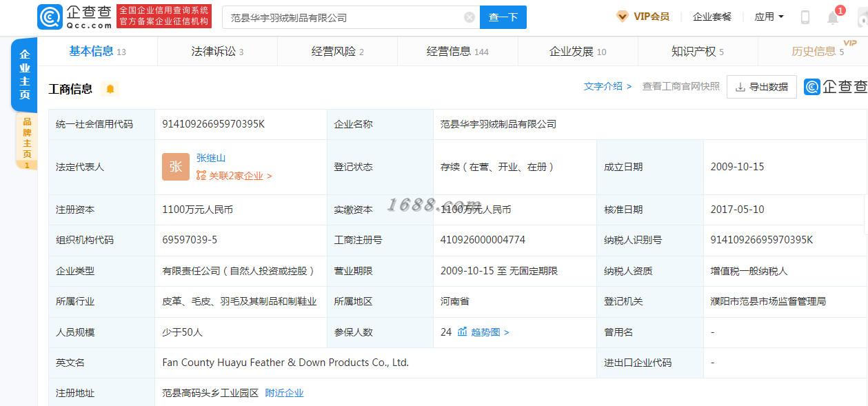Select business term 2009-10-15 至 无固定期限
Viewport: 868px width, 406px height.
click(x=499, y=271)
